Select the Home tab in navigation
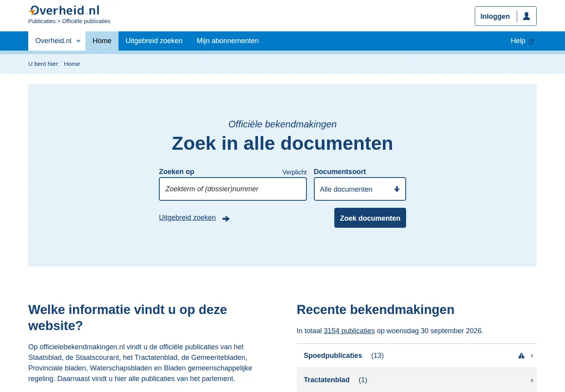This screenshot has width=565, height=392. (x=102, y=41)
